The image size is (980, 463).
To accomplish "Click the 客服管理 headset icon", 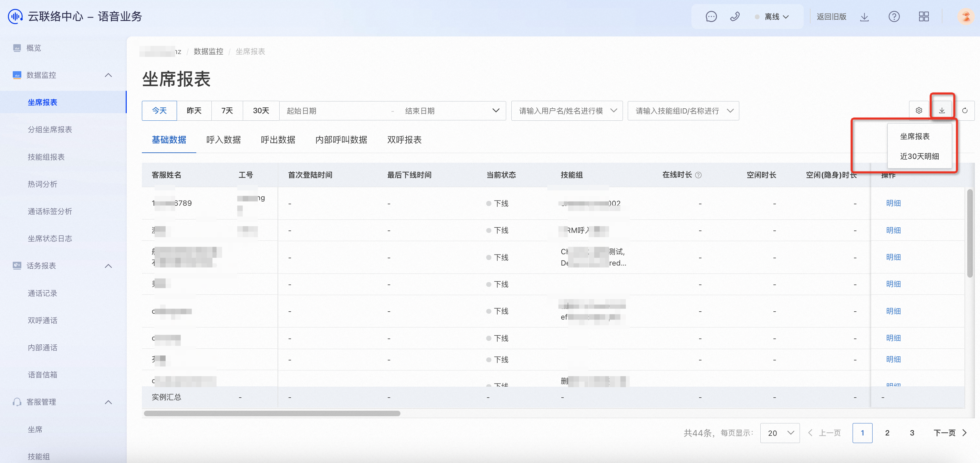I will (17, 402).
